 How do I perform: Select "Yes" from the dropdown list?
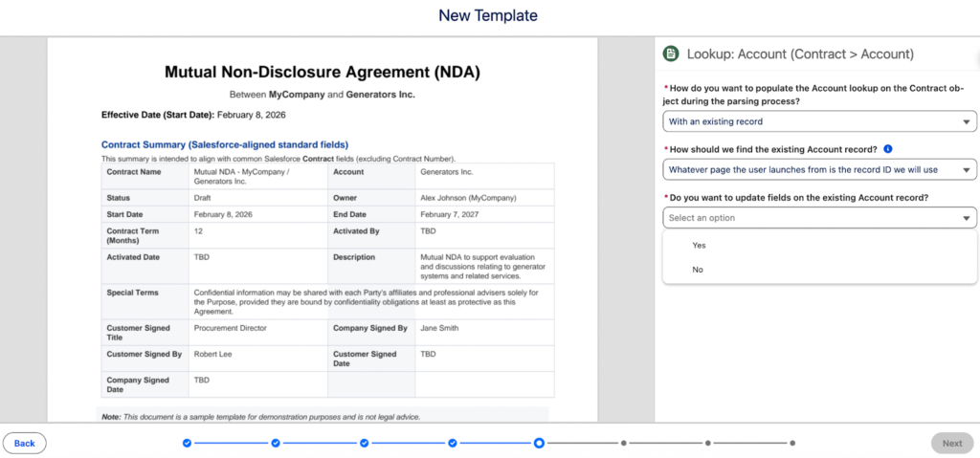point(699,246)
